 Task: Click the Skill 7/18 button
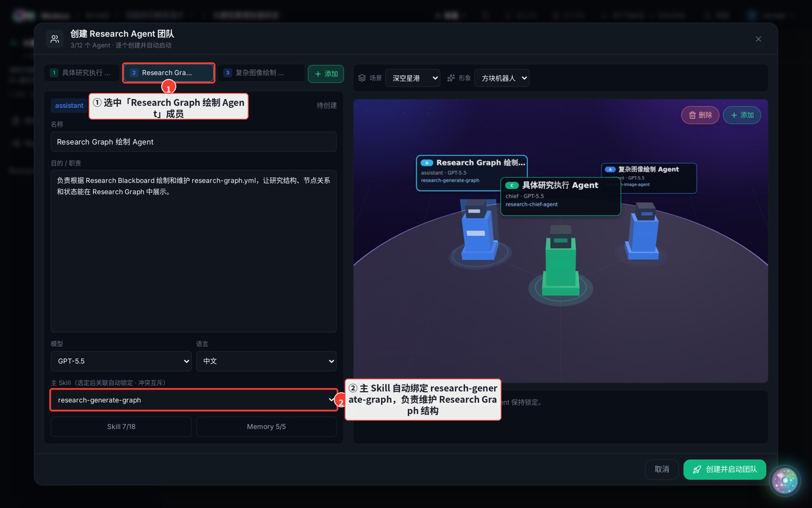coord(121,427)
